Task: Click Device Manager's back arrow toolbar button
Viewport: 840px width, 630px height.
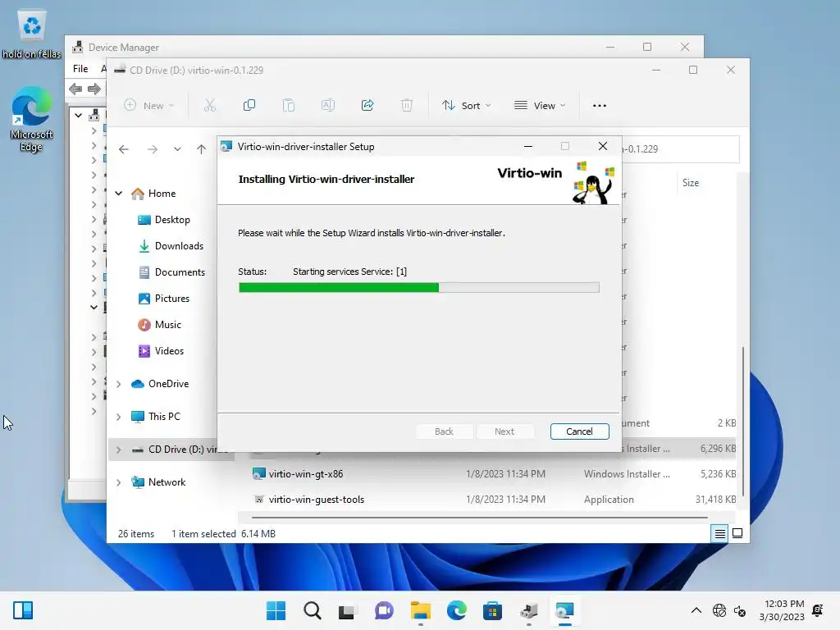Action: 75,89
